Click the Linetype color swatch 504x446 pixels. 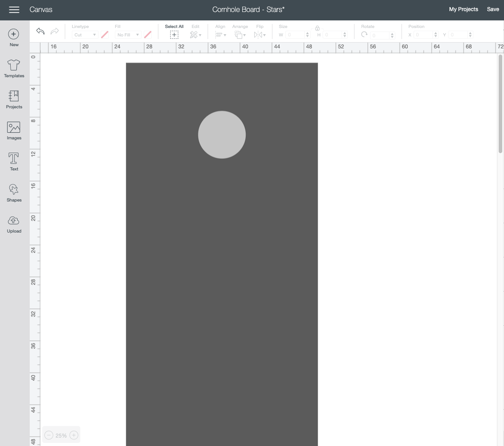coord(105,35)
